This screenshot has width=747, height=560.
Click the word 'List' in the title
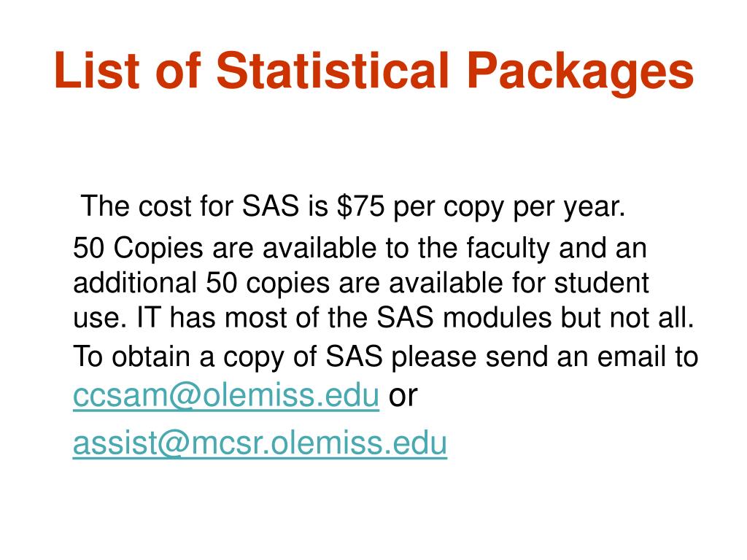coord(97,70)
